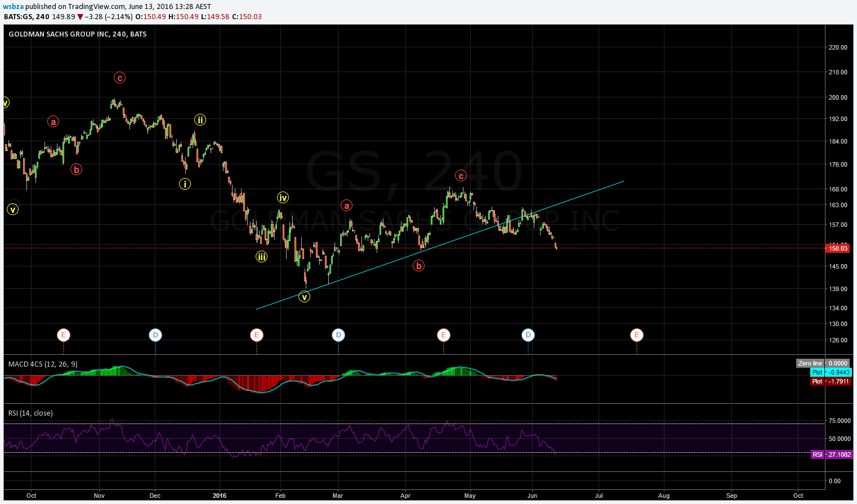The width and height of the screenshot is (857, 504).
Task: Click the 2016 label on time axis
Action: [x=220, y=496]
